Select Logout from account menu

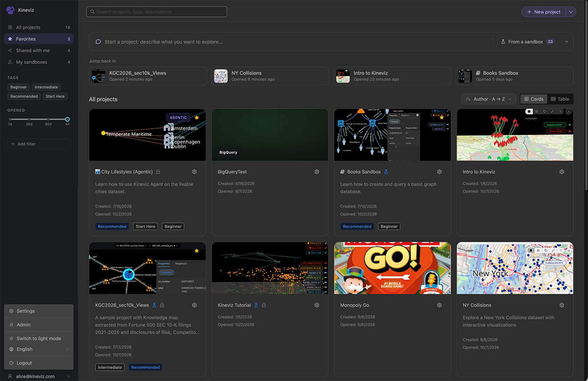click(39, 363)
